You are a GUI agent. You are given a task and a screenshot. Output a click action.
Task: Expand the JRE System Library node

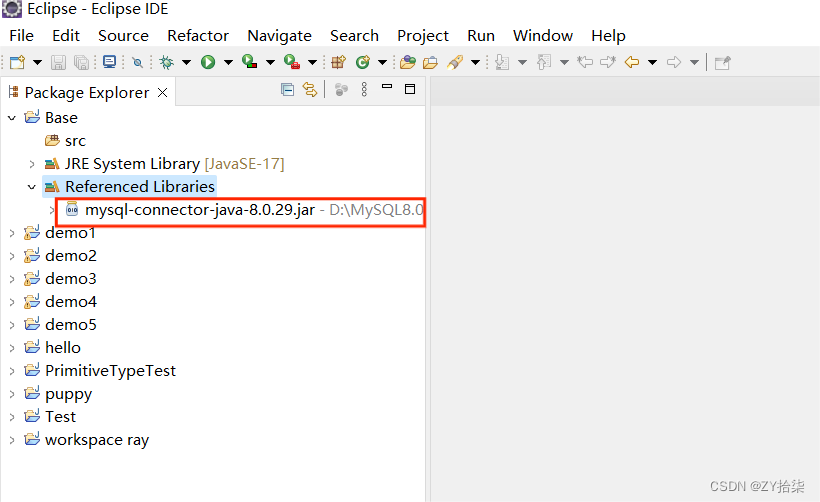[x=32, y=164]
